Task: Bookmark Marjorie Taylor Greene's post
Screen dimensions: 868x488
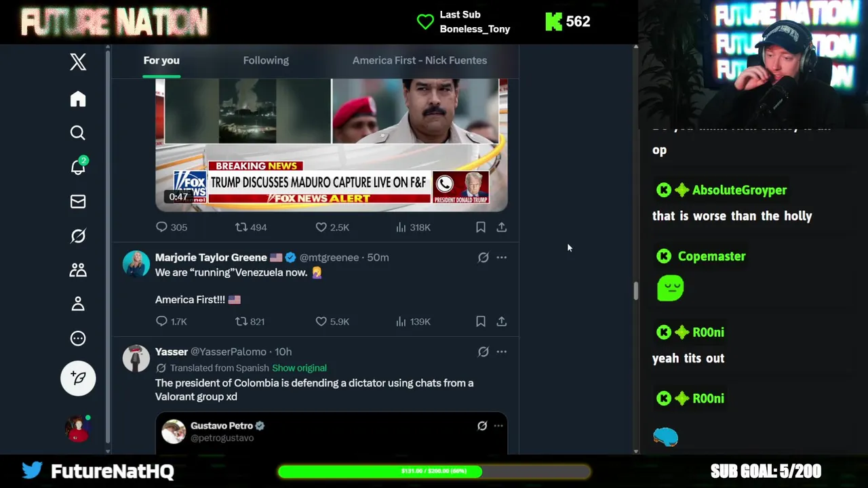Action: (x=480, y=321)
